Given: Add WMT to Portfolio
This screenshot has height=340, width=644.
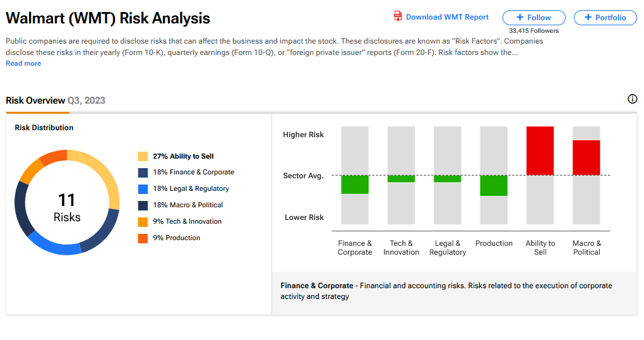Looking at the screenshot, I should (x=605, y=18).
